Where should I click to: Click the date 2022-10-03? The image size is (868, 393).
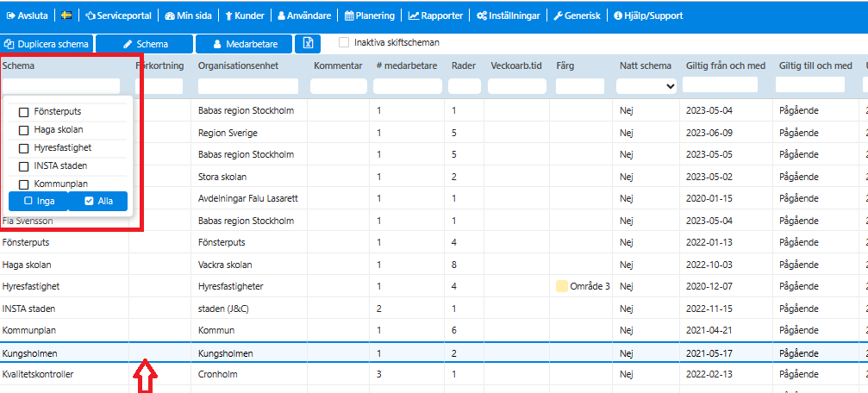[709, 265]
